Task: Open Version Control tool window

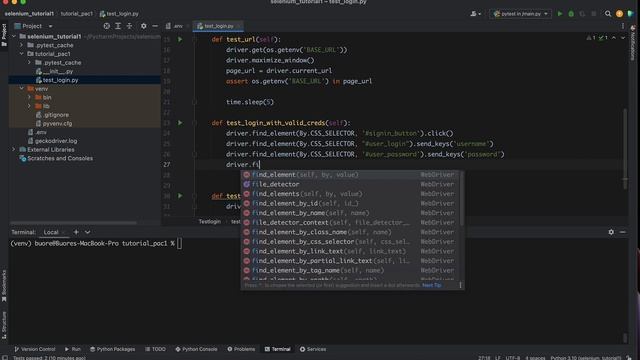Action: pos(35,349)
